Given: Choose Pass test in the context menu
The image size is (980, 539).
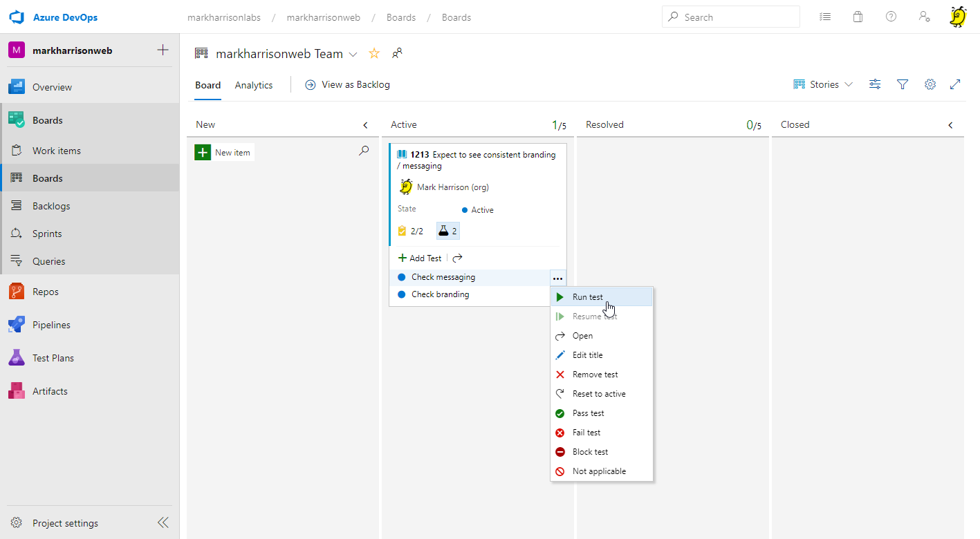Looking at the screenshot, I should [588, 413].
